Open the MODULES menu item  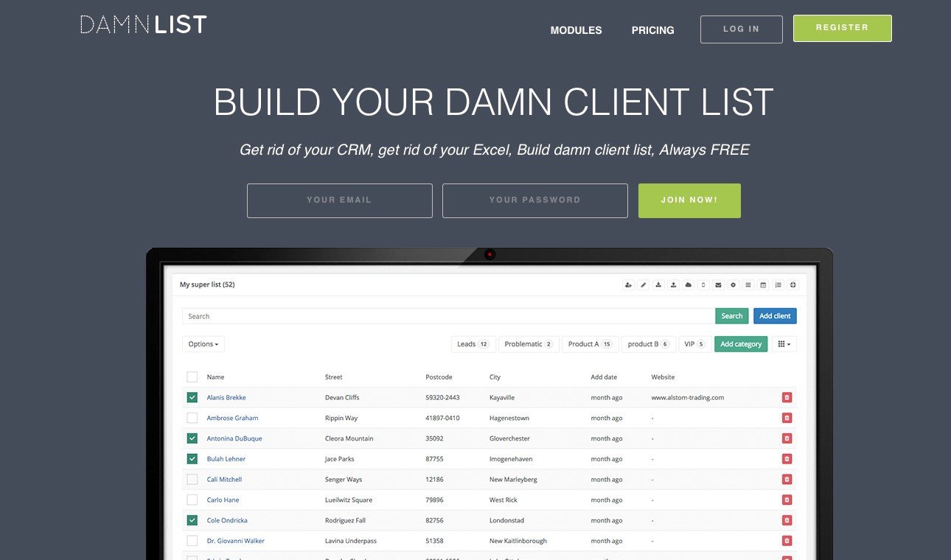(x=576, y=30)
